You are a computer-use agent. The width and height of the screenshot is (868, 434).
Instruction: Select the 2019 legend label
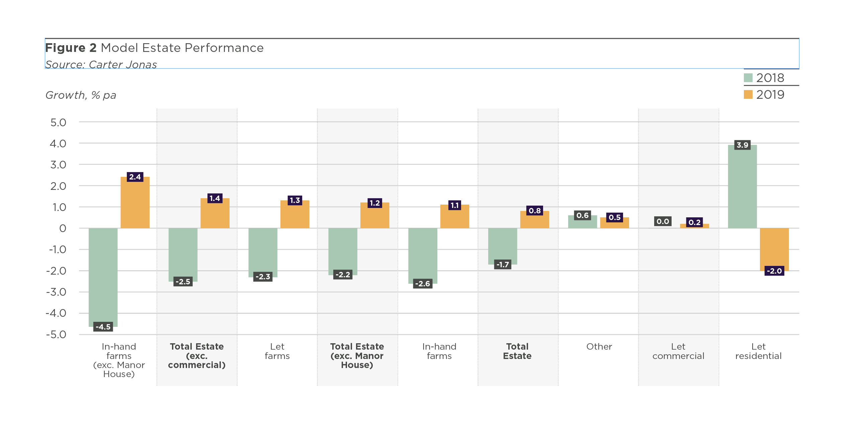[x=770, y=94]
